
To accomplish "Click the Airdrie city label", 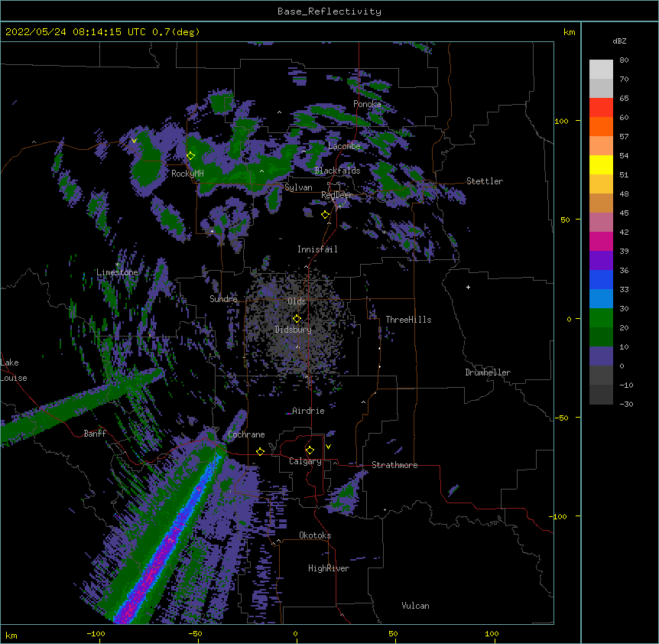I will pos(308,411).
